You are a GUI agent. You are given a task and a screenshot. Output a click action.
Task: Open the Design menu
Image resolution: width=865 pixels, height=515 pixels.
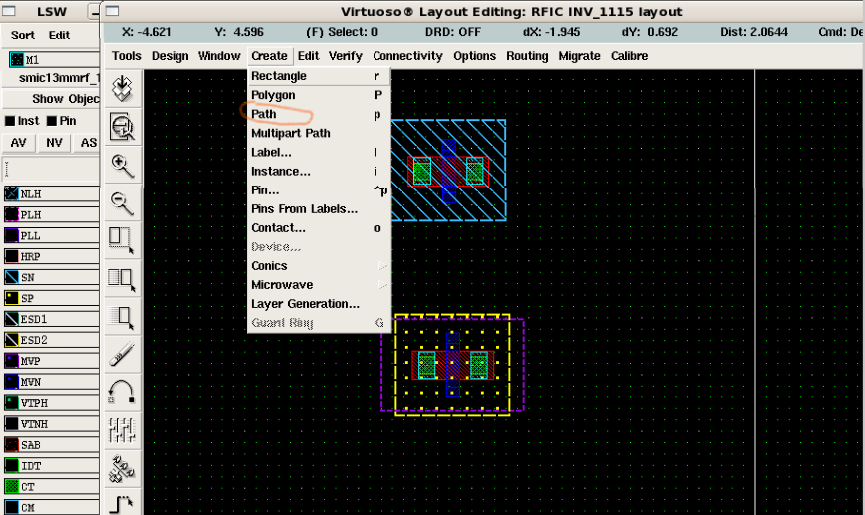[x=170, y=56]
